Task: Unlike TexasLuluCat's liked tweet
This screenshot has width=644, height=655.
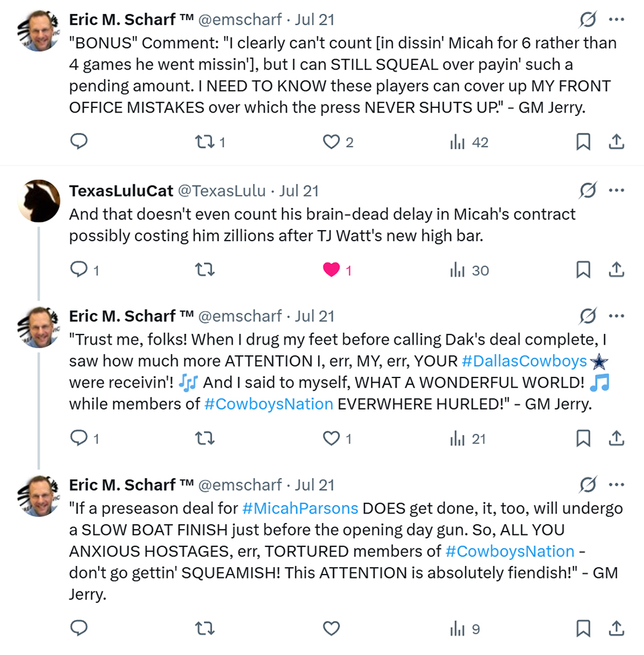Action: tap(331, 270)
